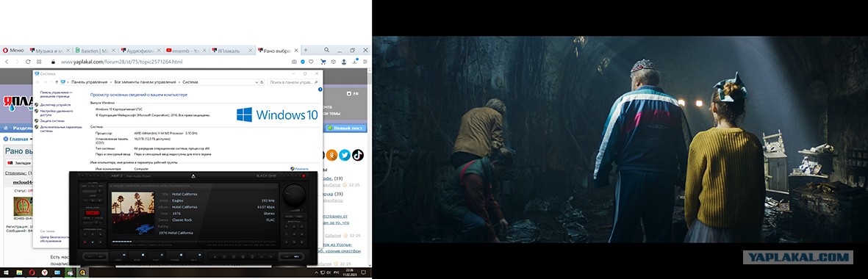Screen dimensions: 868x279
Task: Switch the РУС input language
Action: tap(337, 272)
